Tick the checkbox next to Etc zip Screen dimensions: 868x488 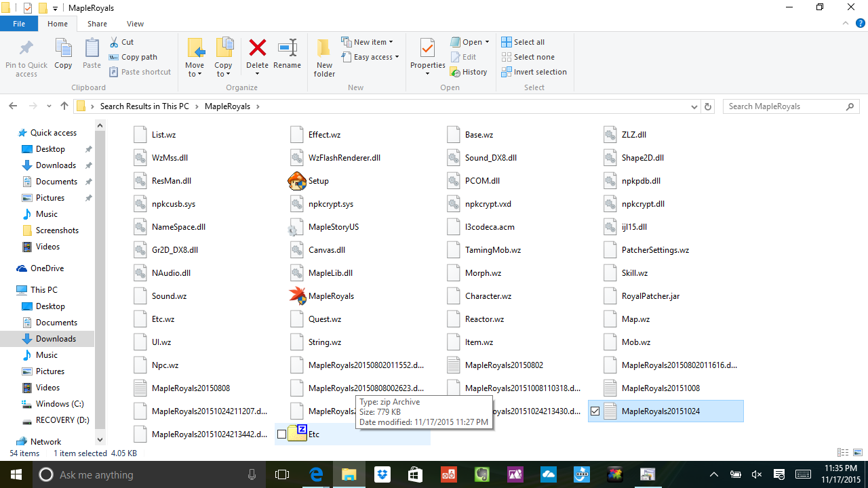pyautogui.click(x=282, y=434)
